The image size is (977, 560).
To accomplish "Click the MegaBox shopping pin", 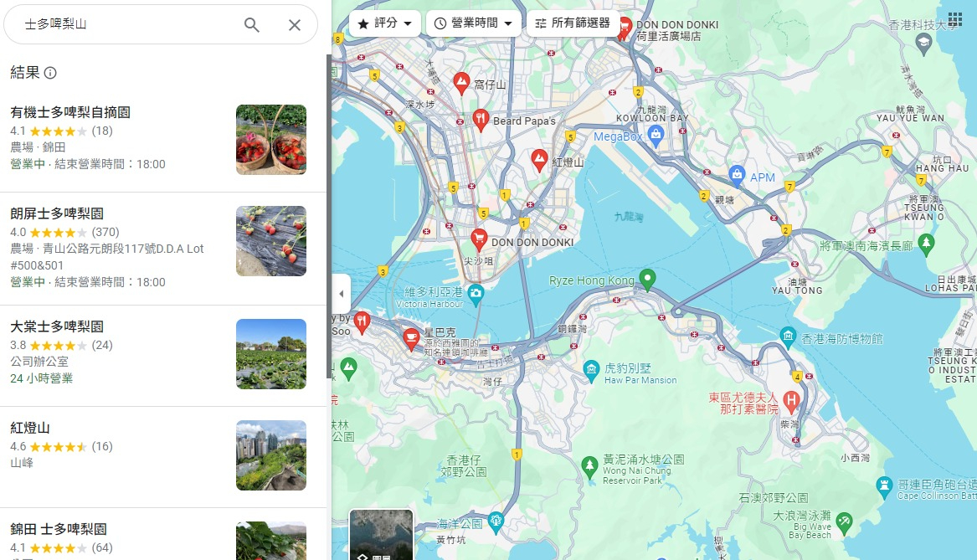I will 656,135.
